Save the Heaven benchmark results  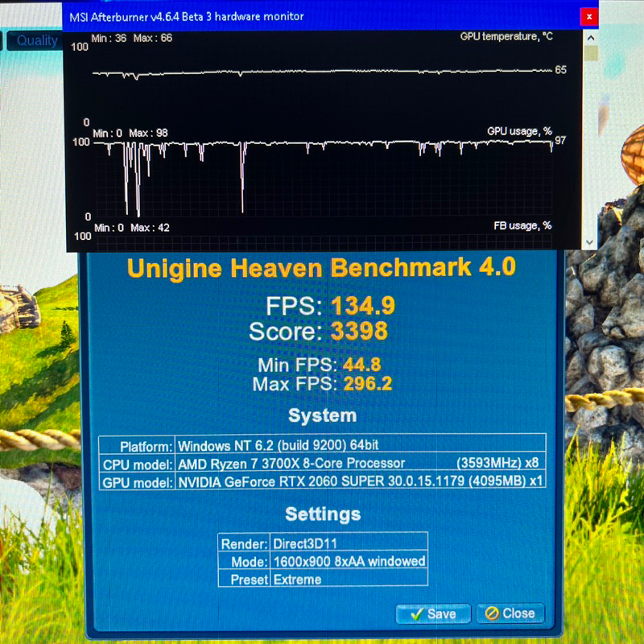[432, 613]
